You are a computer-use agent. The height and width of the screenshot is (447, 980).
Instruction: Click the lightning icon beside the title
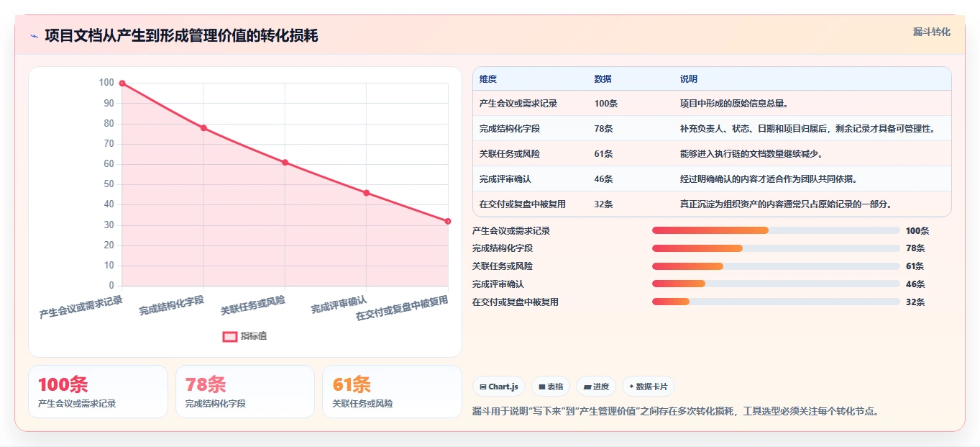tap(35, 36)
